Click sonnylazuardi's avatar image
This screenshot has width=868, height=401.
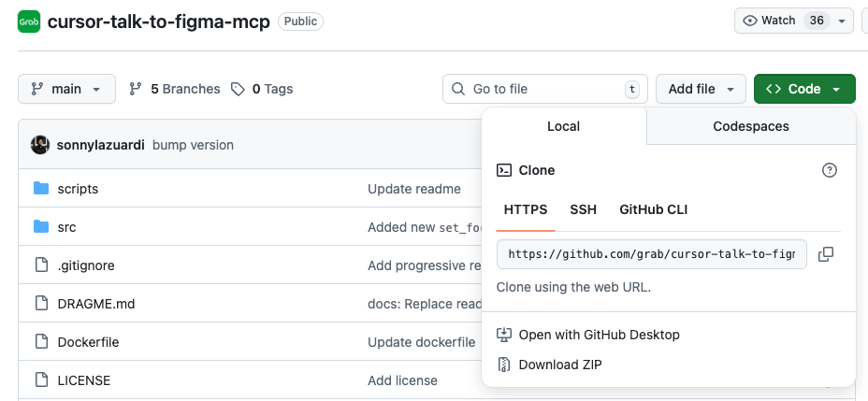(x=40, y=145)
